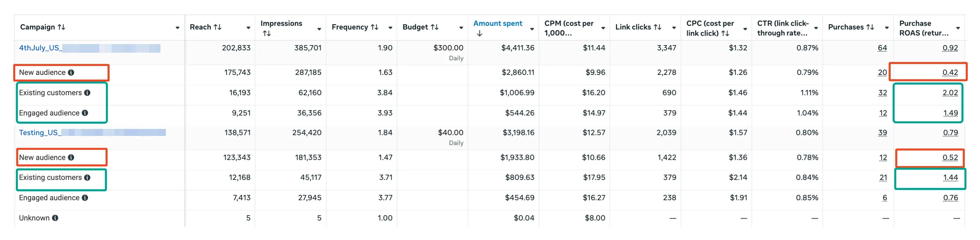The image size is (980, 240).
Task: Sort the table by Frequency
Action: [x=374, y=27]
